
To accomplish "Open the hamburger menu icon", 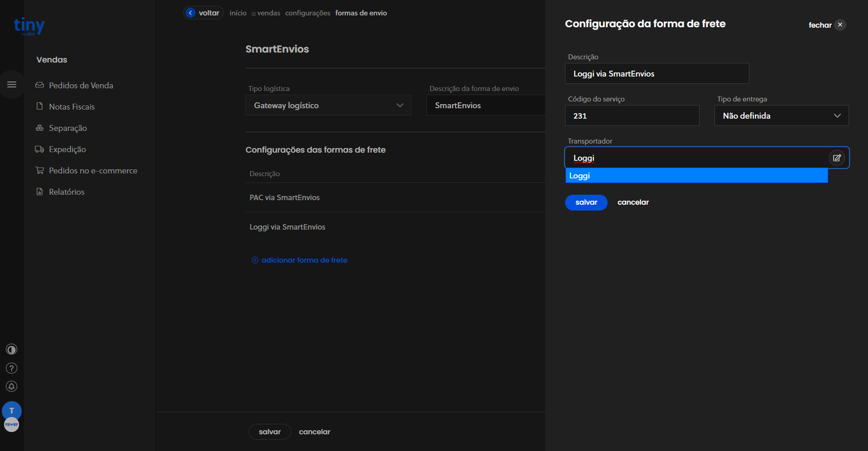I will point(12,85).
